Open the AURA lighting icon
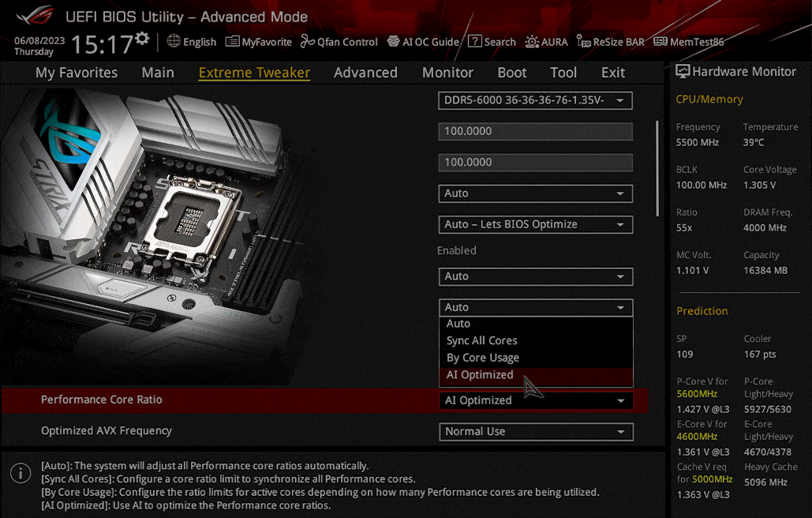Screen dimensions: 812x518 click(532, 41)
